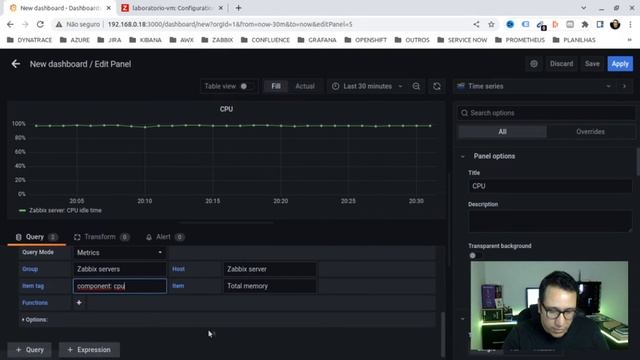This screenshot has height=360, width=640.
Task: Click the Discard button
Action: click(x=561, y=64)
